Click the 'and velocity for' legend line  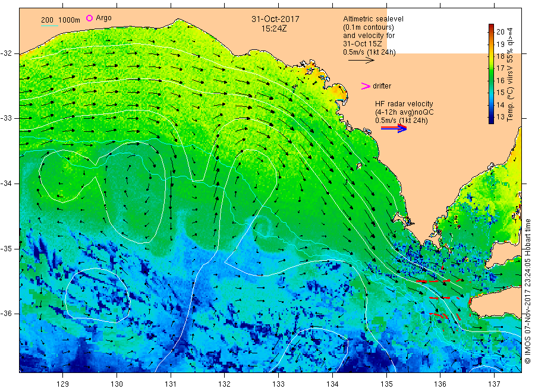point(369,36)
